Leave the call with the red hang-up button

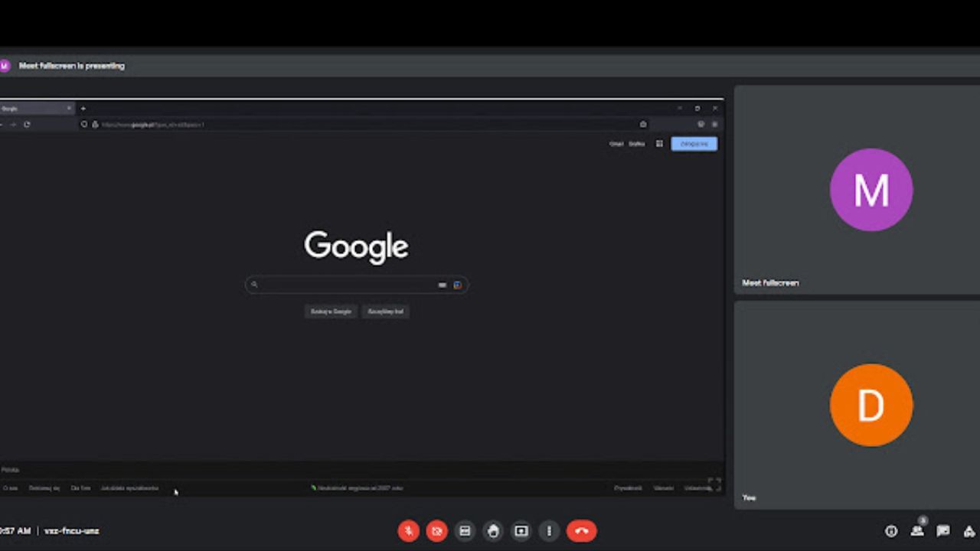581,530
